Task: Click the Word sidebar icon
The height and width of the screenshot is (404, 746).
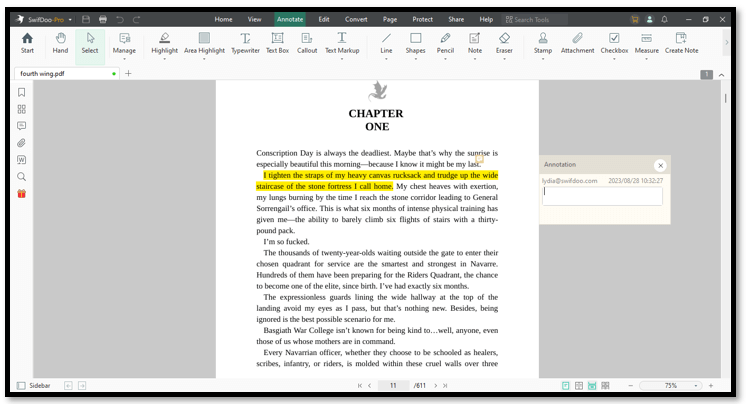Action: [21, 159]
